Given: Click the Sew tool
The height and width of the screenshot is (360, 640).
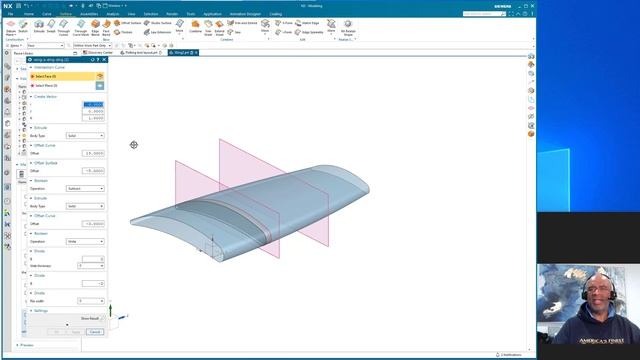Looking at the screenshot, I should (234, 32).
